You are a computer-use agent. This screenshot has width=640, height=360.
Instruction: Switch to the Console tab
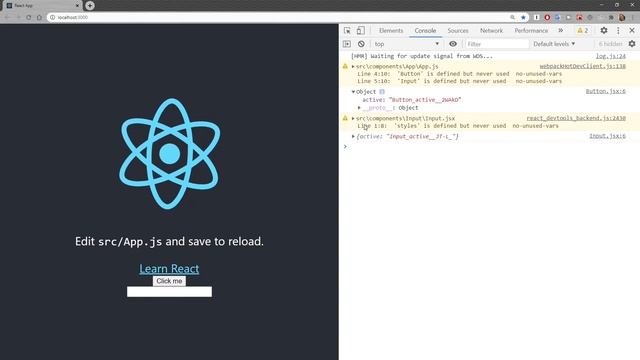click(425, 31)
